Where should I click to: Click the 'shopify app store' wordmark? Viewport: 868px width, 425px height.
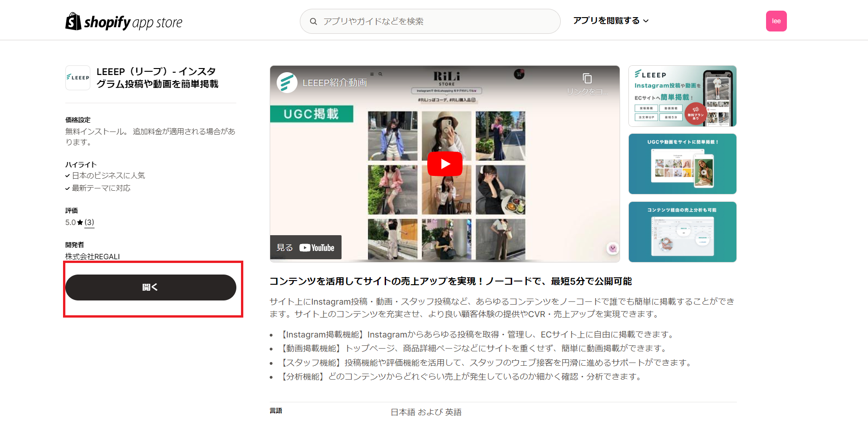133,22
